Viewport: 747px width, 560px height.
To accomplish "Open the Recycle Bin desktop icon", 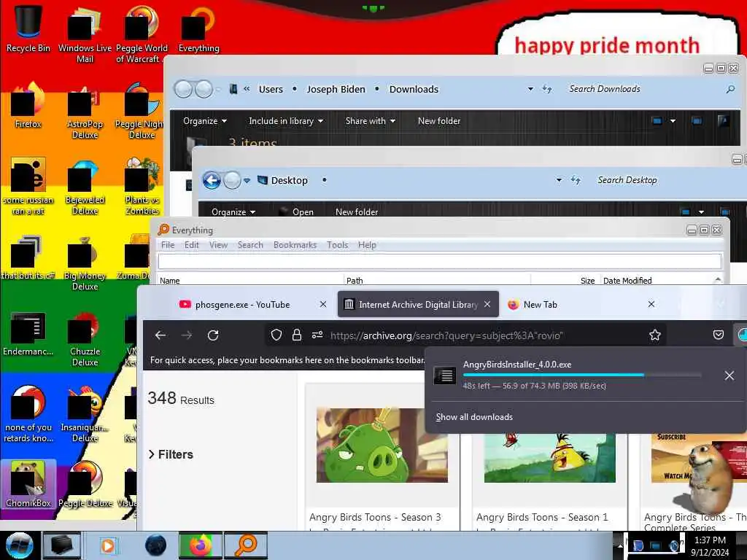I will tap(28, 28).
